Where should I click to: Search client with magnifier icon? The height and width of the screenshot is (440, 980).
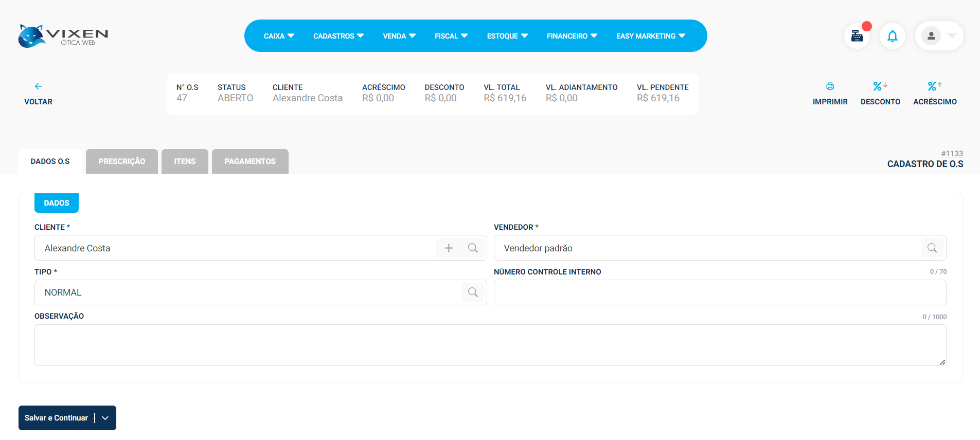473,248
